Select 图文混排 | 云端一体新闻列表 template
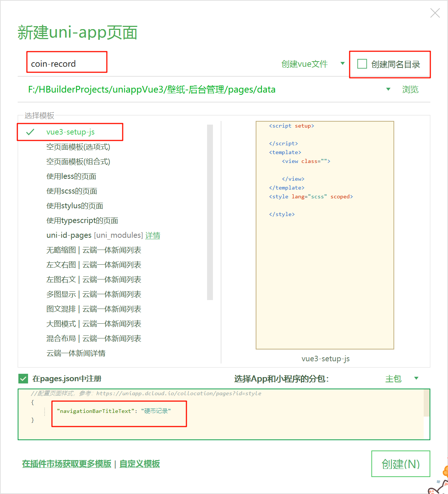The image size is (448, 494). point(94,309)
